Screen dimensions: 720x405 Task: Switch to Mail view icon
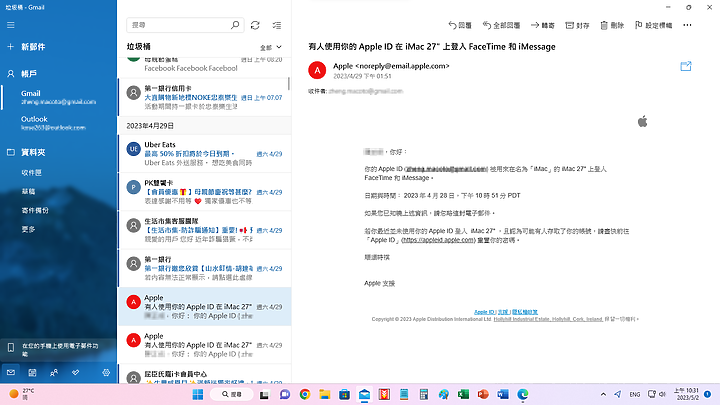11,372
